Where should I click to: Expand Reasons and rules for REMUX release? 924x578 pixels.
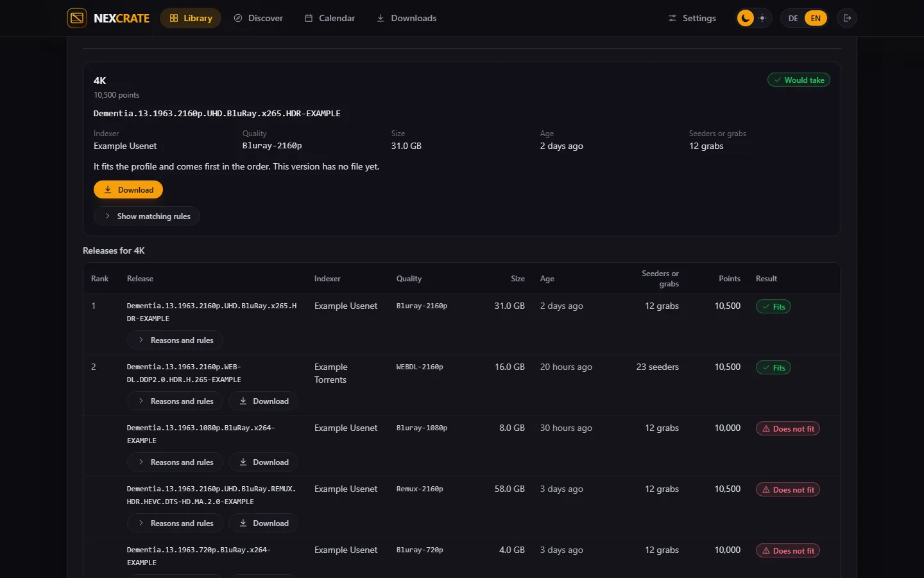[175, 523]
